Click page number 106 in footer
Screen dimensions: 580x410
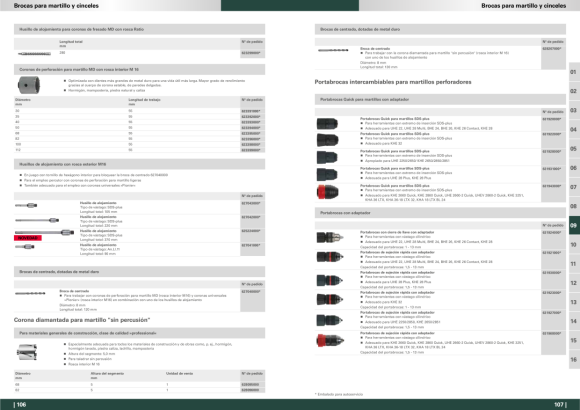click(x=20, y=405)
